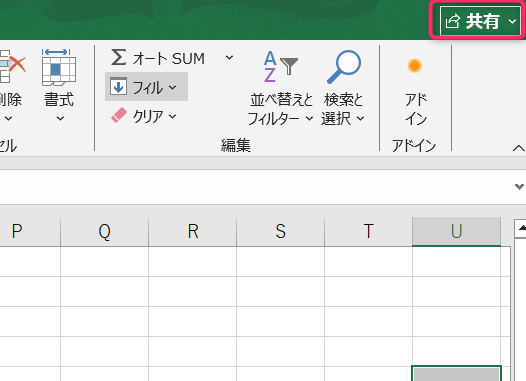Click the 検索と選択 magnifier icon

pyautogui.click(x=344, y=66)
